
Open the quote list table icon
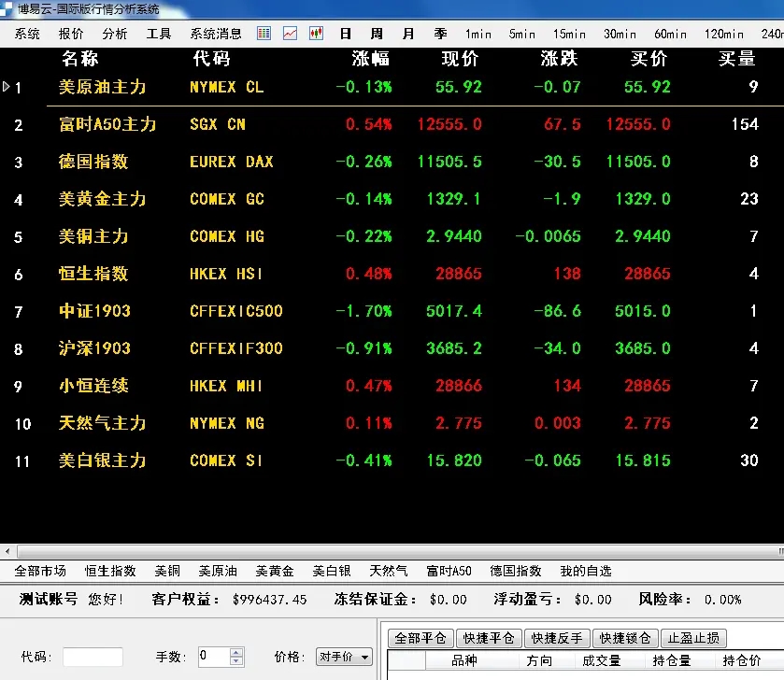[264, 34]
